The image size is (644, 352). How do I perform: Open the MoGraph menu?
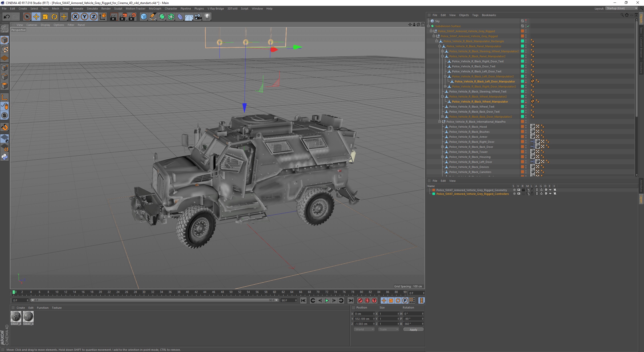[155, 9]
